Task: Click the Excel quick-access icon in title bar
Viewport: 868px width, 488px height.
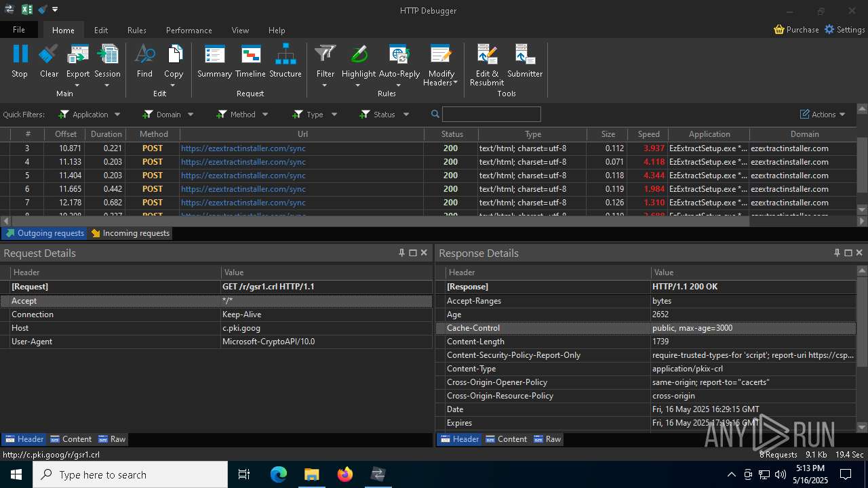Action: click(x=27, y=9)
